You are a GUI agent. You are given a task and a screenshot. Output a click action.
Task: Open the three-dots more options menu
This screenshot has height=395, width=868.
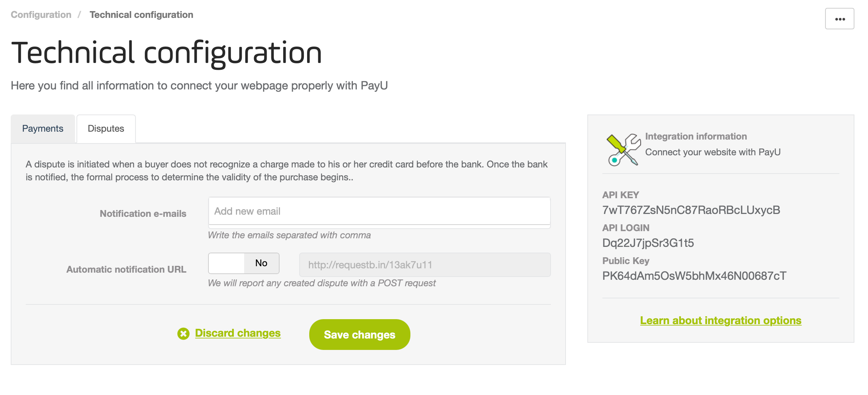[839, 19]
